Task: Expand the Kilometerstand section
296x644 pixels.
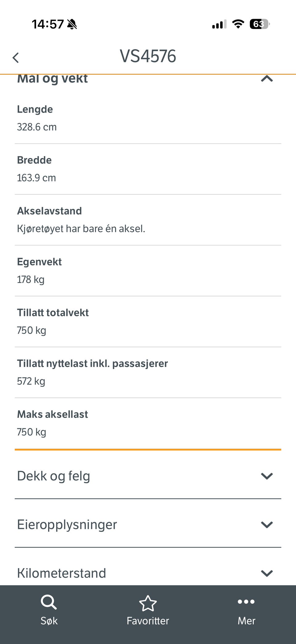Action: coord(267,573)
